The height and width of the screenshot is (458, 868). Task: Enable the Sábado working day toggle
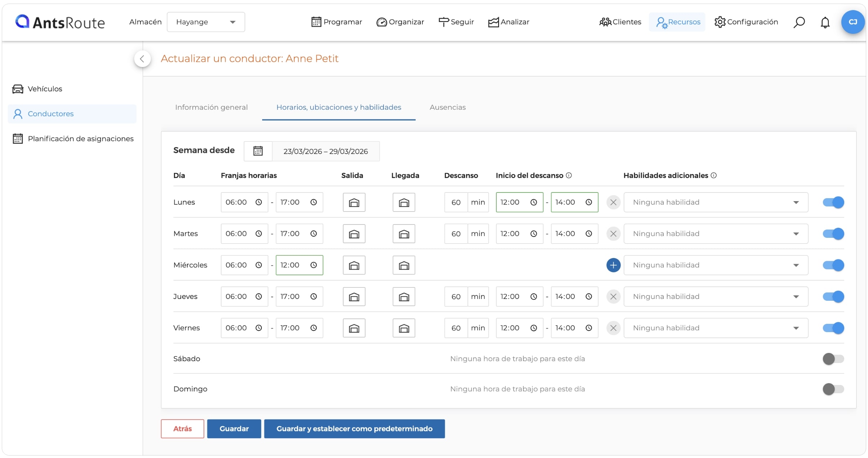[833, 359]
